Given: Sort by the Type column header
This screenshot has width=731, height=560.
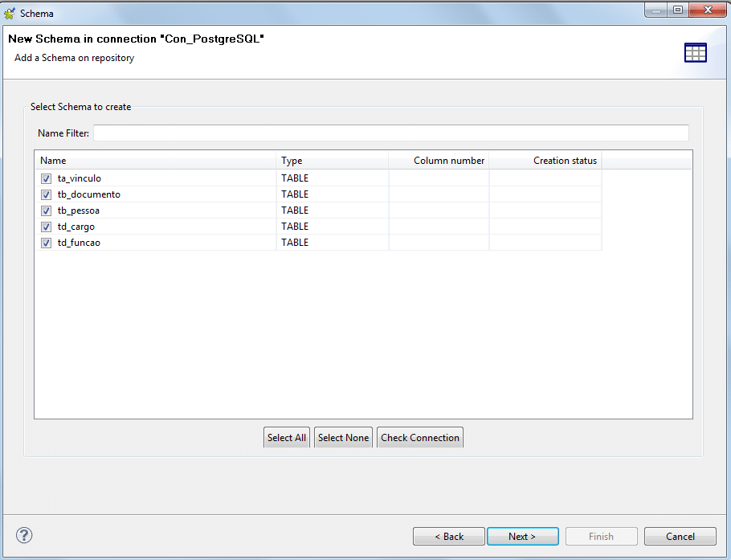Looking at the screenshot, I should 332,161.
